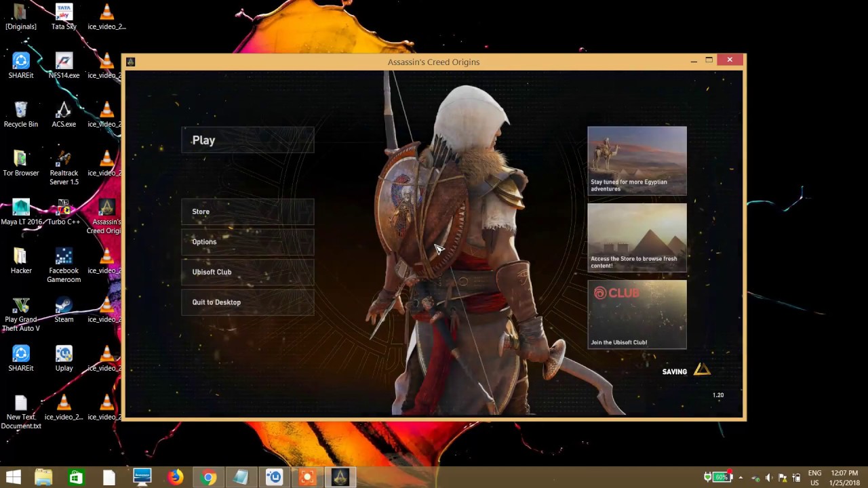Image resolution: width=868 pixels, height=488 pixels.
Task: Open the Recycle Bin desktop icon
Action: [21, 115]
